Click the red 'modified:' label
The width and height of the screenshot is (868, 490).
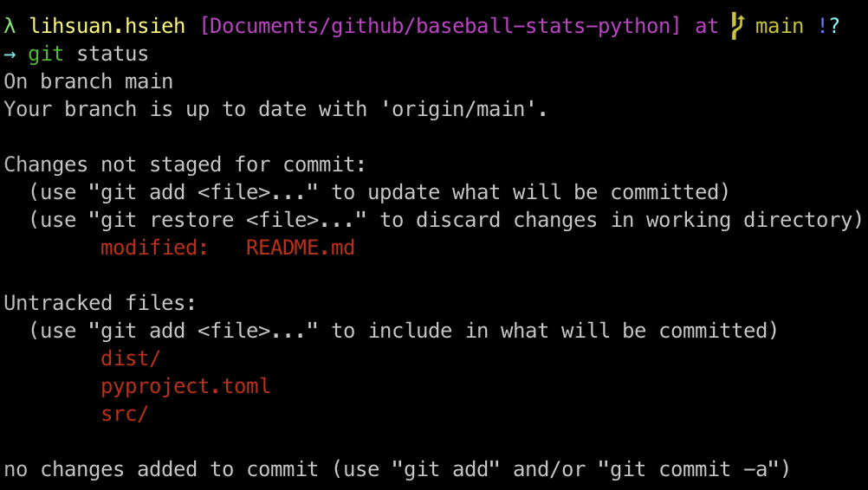click(154, 248)
